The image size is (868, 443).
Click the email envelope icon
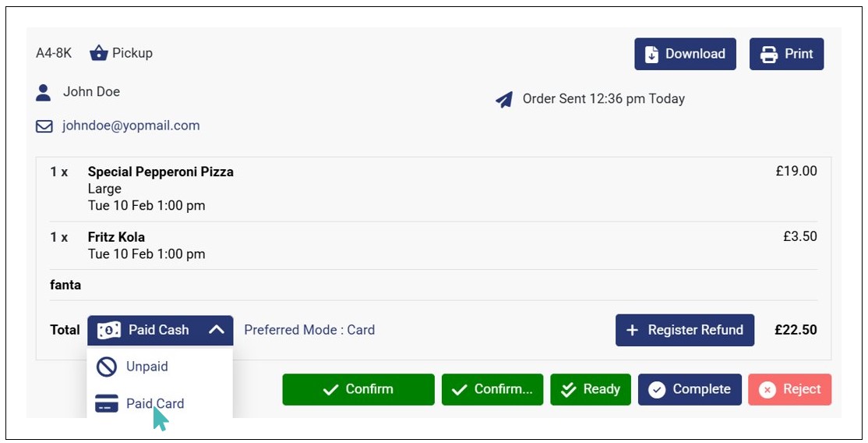tap(44, 126)
